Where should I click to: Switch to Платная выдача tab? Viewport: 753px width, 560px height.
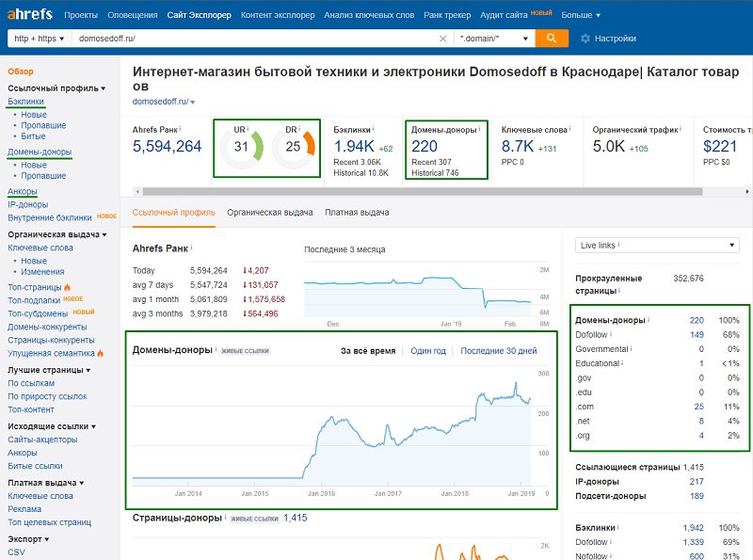[357, 213]
